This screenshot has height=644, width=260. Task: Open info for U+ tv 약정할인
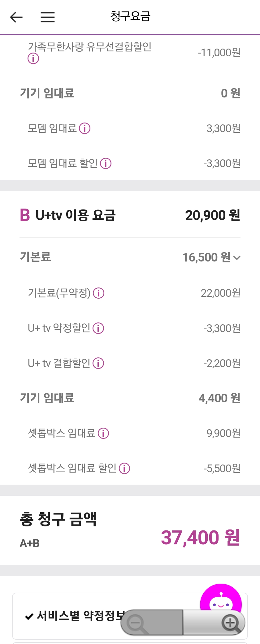click(x=98, y=328)
